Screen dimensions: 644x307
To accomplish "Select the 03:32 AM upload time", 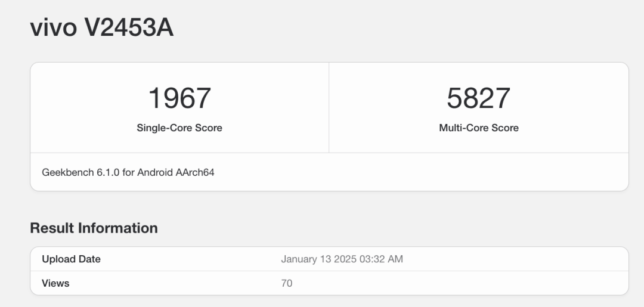I will (x=382, y=259).
